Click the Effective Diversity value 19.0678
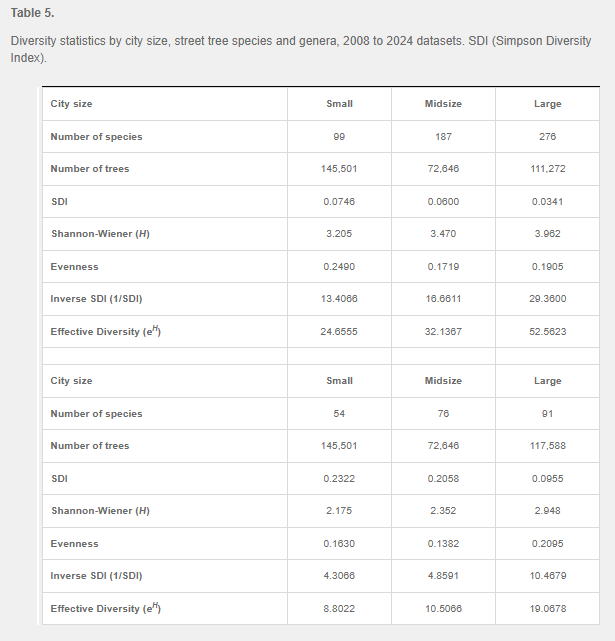Screen dimensions: 615x641 pyautogui.click(x=547, y=609)
